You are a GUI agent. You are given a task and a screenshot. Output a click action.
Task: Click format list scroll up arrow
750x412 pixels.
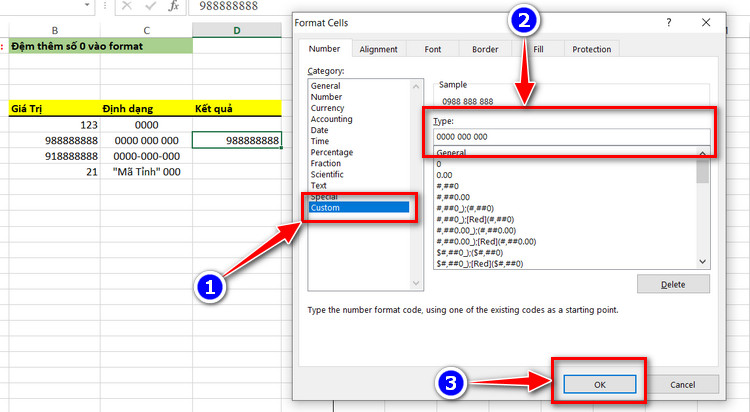[703, 153]
